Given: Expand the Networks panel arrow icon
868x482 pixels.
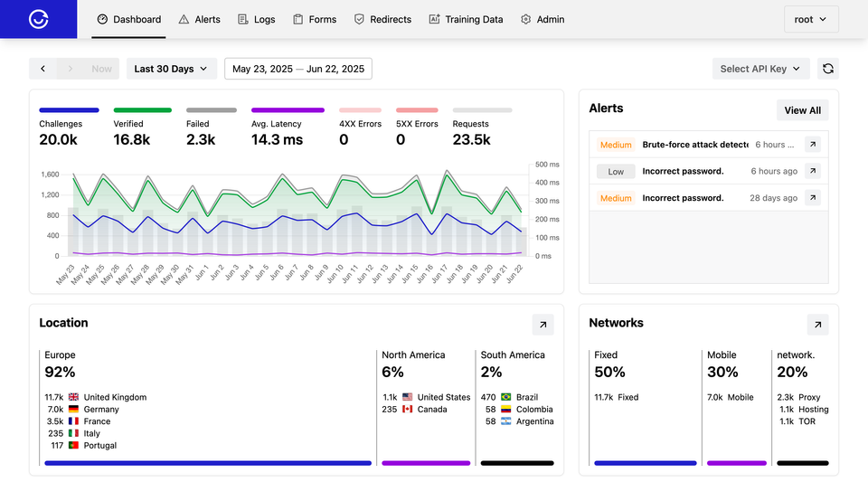Looking at the screenshot, I should tap(816, 325).
